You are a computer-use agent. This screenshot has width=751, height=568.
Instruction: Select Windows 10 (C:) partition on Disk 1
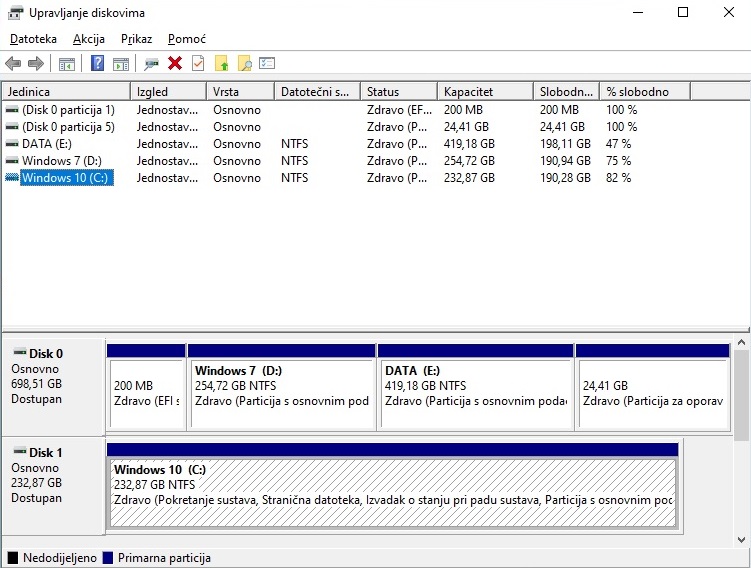click(x=393, y=492)
